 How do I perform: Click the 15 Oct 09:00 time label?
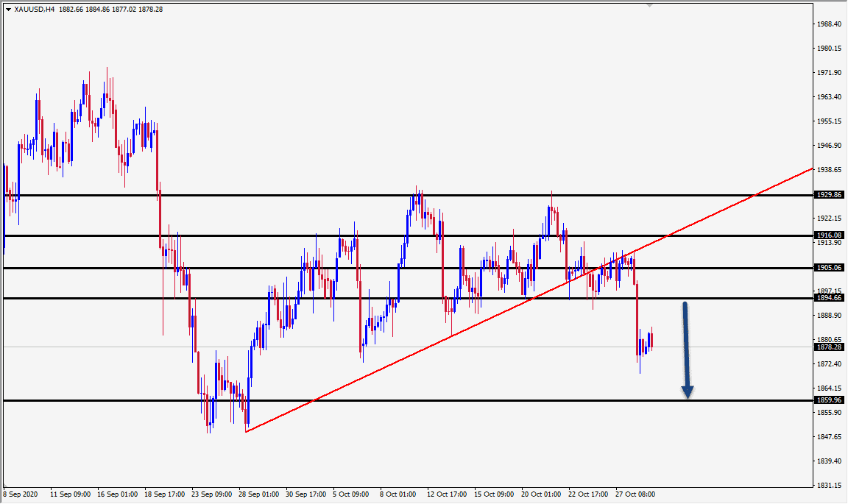[495, 494]
